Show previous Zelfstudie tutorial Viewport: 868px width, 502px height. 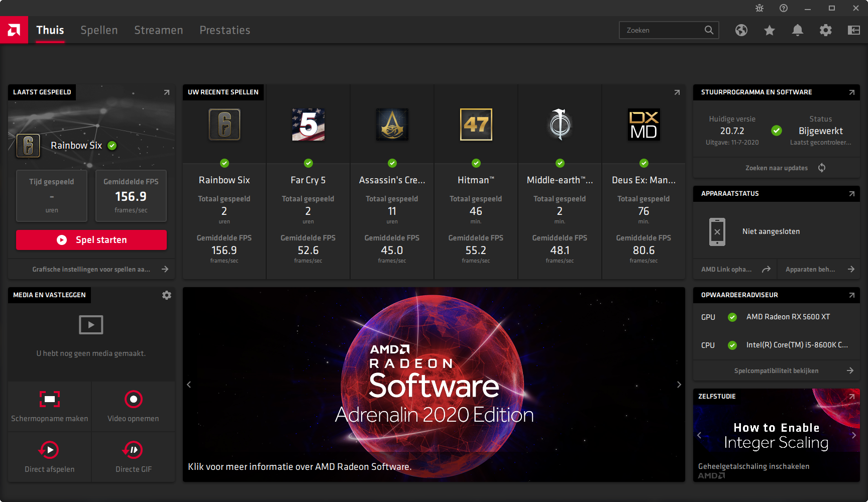pos(699,435)
